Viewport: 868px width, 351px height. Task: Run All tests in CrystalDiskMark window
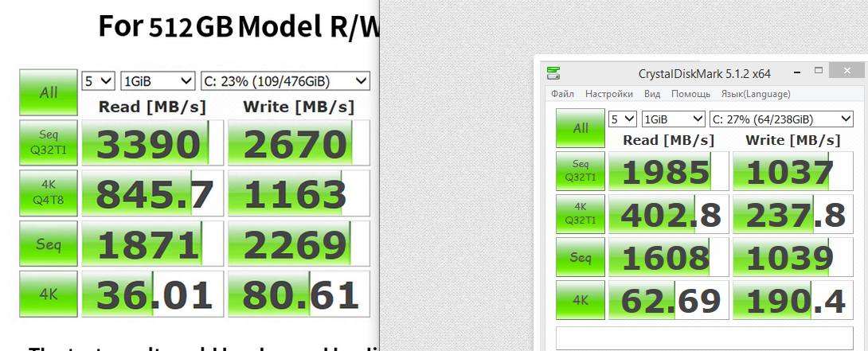pos(581,128)
